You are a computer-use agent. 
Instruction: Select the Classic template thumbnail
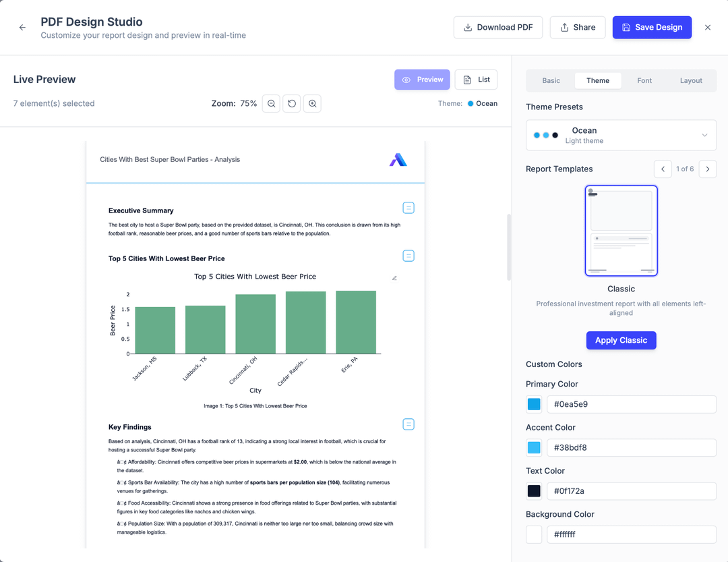[621, 231]
